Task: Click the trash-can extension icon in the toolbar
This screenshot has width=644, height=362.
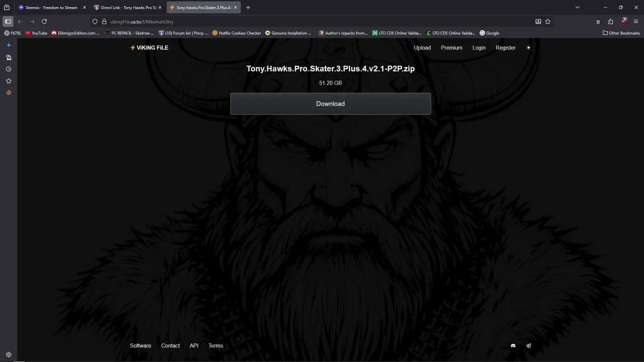Action: point(598,22)
